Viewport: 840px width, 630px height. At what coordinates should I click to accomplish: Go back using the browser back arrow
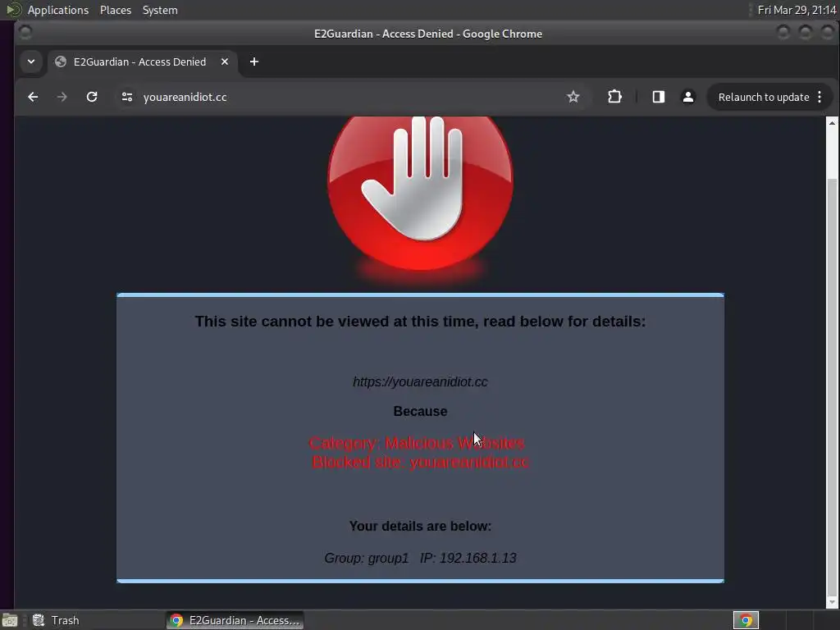click(33, 97)
